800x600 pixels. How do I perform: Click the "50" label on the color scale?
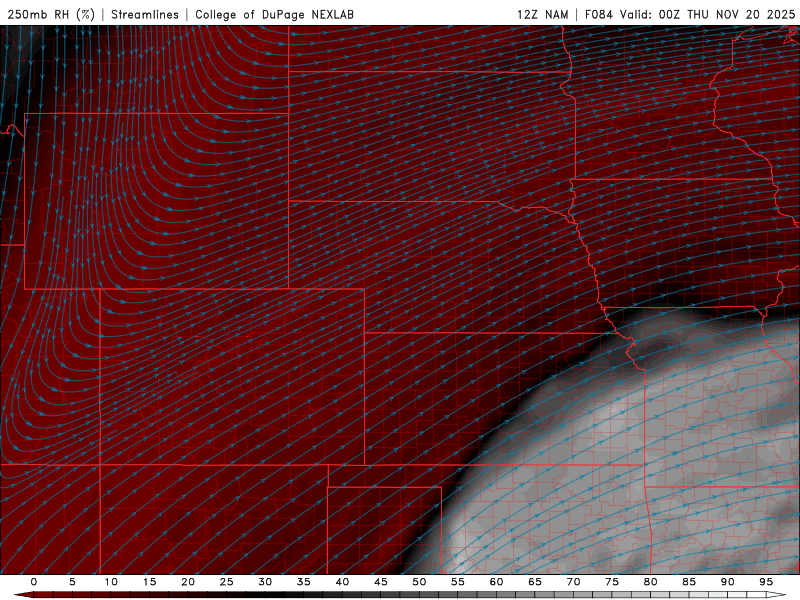[419, 582]
